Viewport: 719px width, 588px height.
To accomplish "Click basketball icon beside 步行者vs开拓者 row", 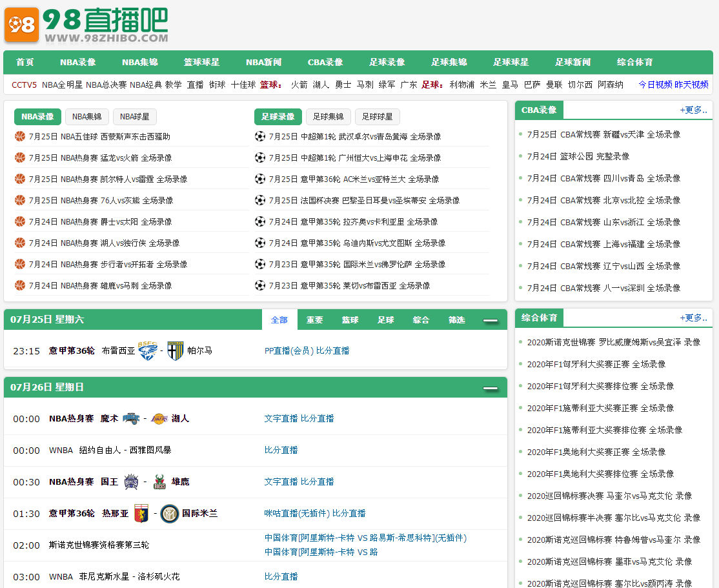I will [20, 264].
